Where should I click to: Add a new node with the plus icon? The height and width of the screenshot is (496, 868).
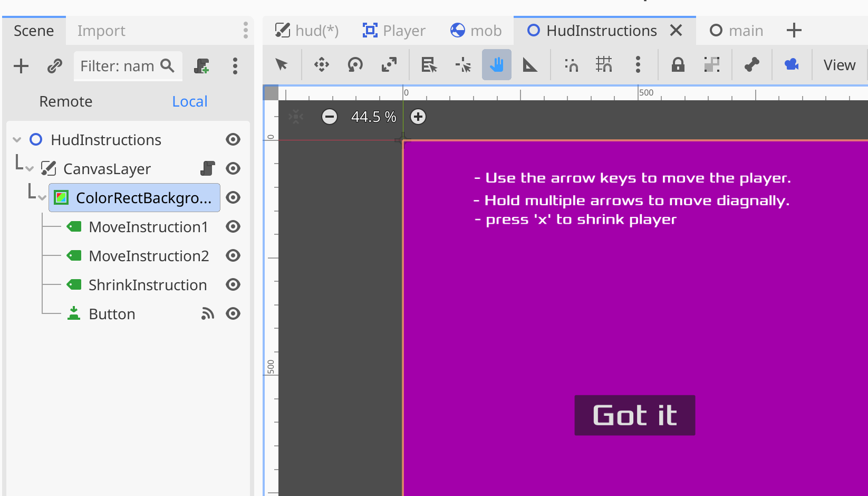pyautogui.click(x=21, y=66)
